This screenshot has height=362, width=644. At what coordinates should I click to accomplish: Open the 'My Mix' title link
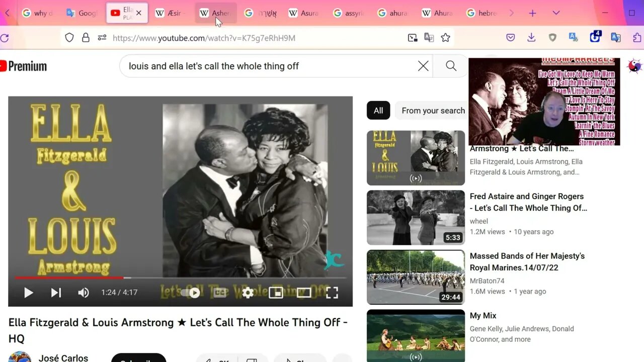pyautogui.click(x=483, y=316)
